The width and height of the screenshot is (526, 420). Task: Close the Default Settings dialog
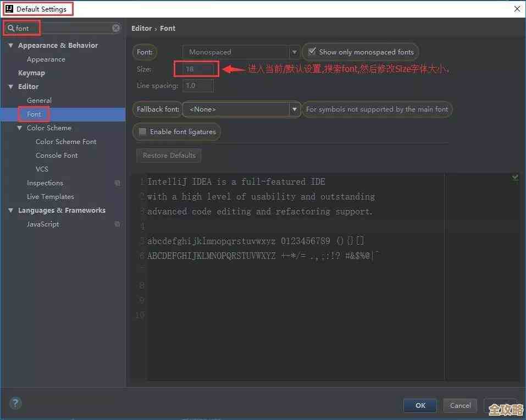[517, 9]
